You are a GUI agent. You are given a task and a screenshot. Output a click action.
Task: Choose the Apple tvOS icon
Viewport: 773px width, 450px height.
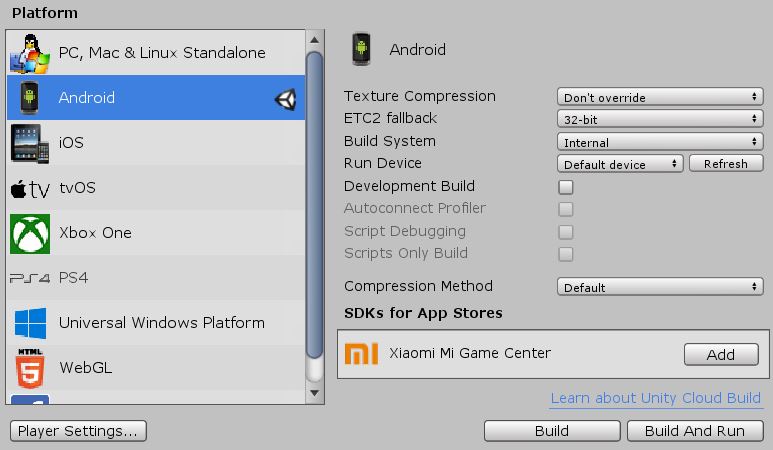(30, 189)
